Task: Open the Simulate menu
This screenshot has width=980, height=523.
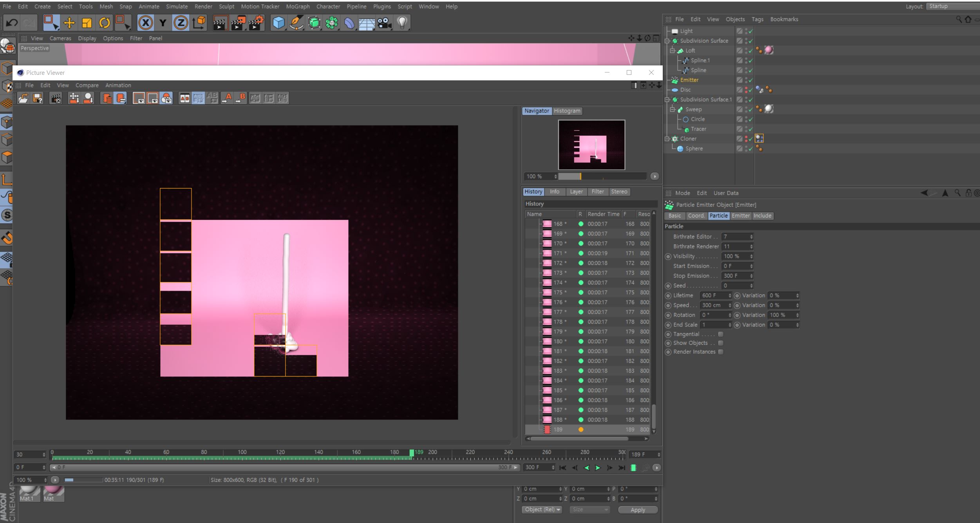Action: click(177, 6)
